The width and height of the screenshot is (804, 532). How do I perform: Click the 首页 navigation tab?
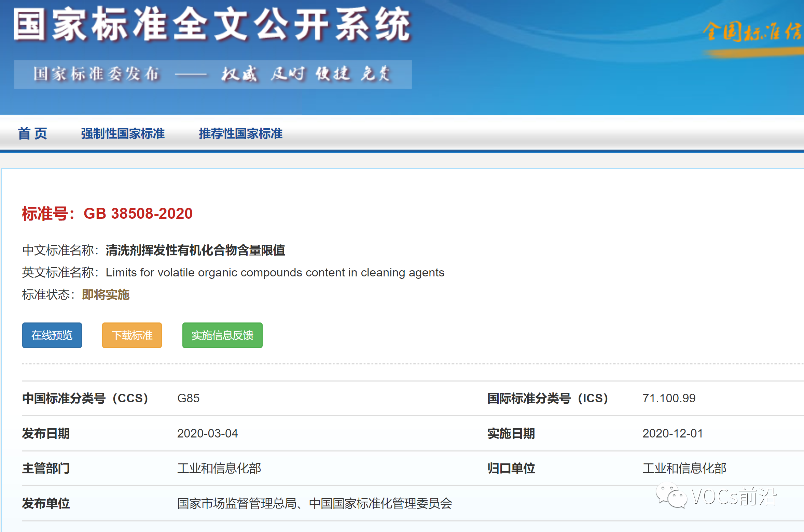(32, 133)
